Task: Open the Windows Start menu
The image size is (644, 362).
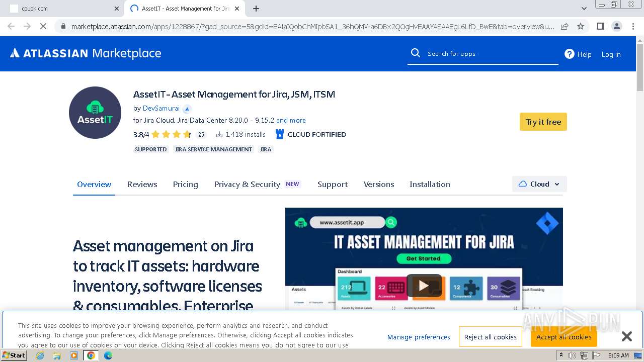Action: [14, 355]
